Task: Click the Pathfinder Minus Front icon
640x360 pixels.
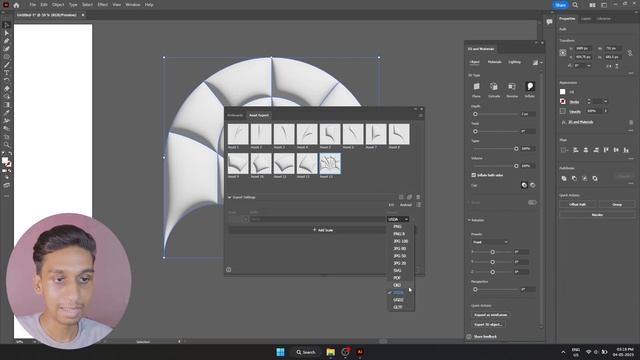Action: coord(574,178)
